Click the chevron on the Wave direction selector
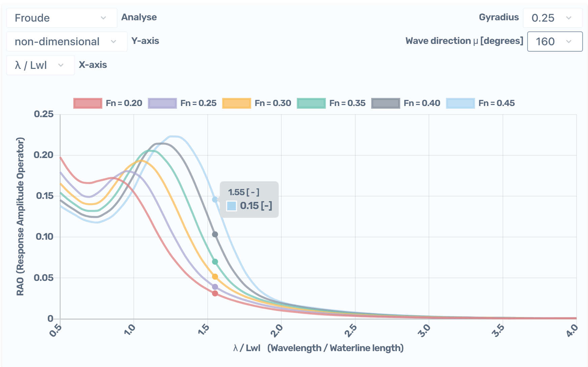 click(x=568, y=42)
